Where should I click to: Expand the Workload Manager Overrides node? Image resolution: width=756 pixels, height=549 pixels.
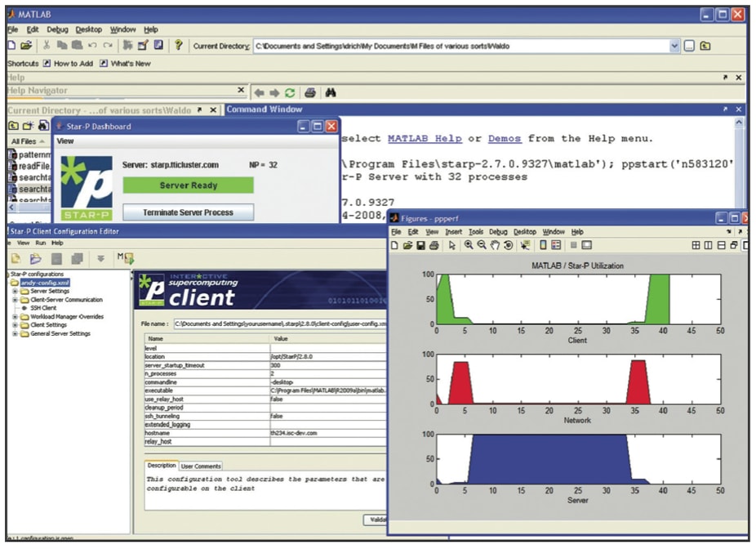click(16, 316)
